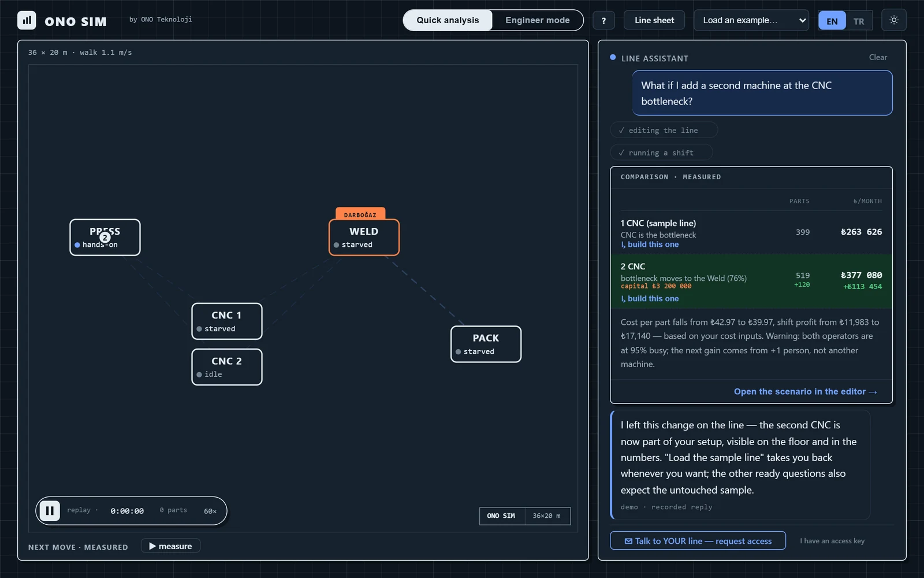Select TR language

point(859,21)
